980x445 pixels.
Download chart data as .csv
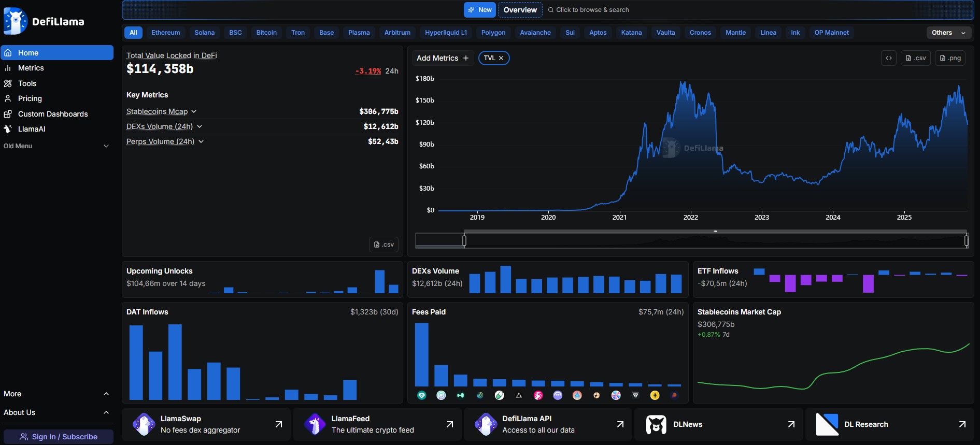click(x=915, y=58)
